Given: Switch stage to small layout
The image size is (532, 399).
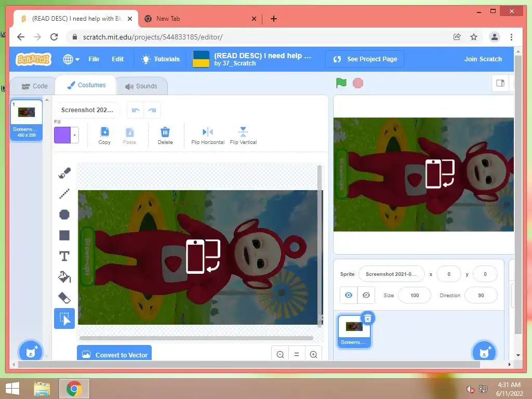Looking at the screenshot, I should tap(500, 83).
